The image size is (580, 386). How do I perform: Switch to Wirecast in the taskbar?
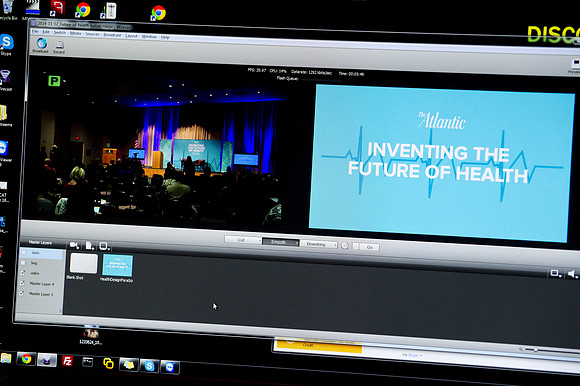(47, 360)
